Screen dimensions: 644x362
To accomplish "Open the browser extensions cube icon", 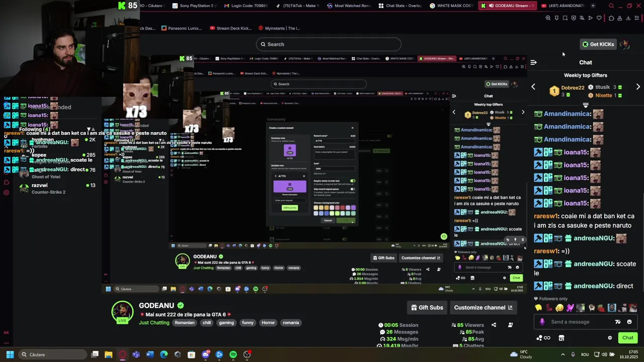I will [x=611, y=18].
